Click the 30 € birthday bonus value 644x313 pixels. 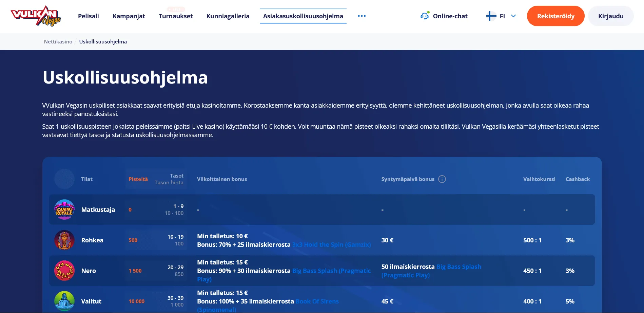point(387,240)
